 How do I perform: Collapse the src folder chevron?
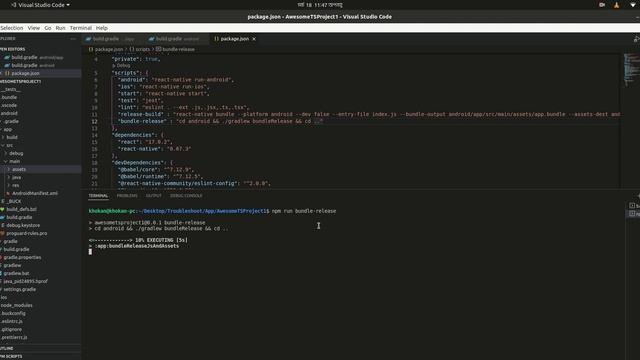coord(3,145)
